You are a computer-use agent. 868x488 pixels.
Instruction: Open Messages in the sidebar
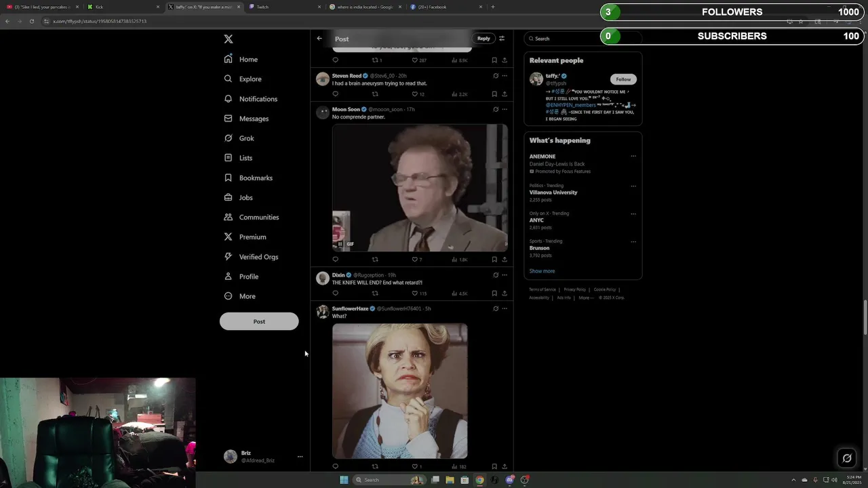(x=246, y=119)
